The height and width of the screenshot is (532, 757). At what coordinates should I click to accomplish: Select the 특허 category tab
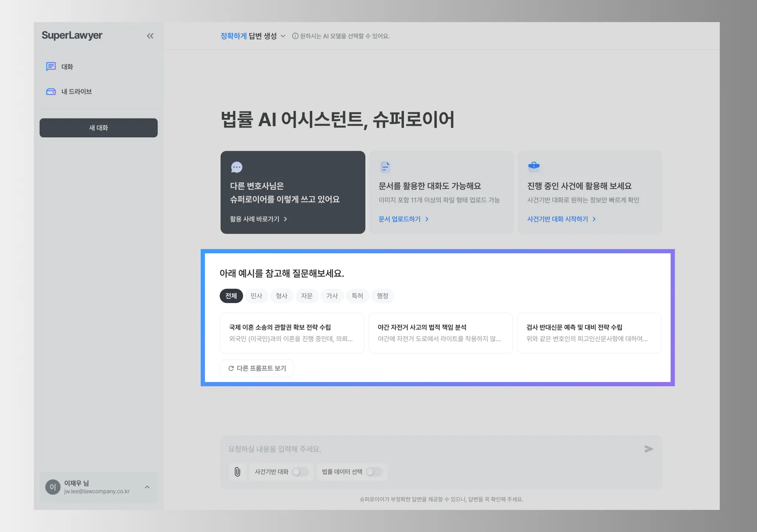tap(357, 296)
